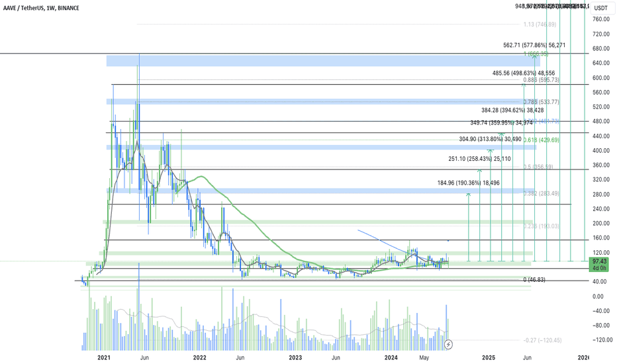
Task: Click 360.00 on the price axis
Action: [601, 165]
